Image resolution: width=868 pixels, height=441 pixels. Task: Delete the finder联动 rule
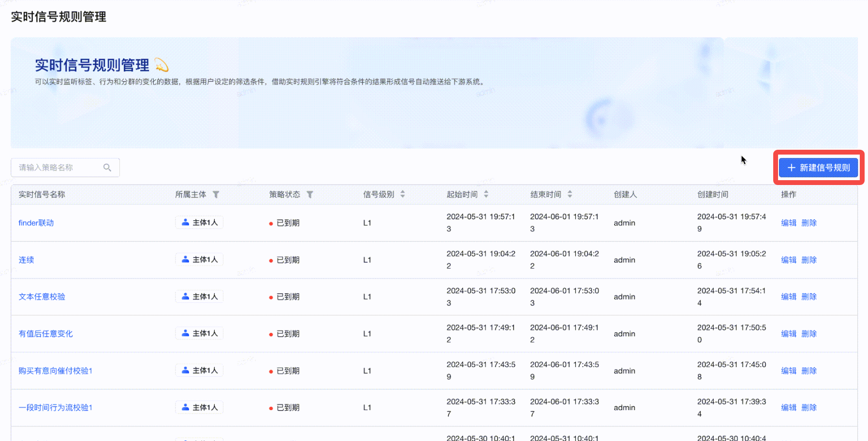(x=809, y=223)
